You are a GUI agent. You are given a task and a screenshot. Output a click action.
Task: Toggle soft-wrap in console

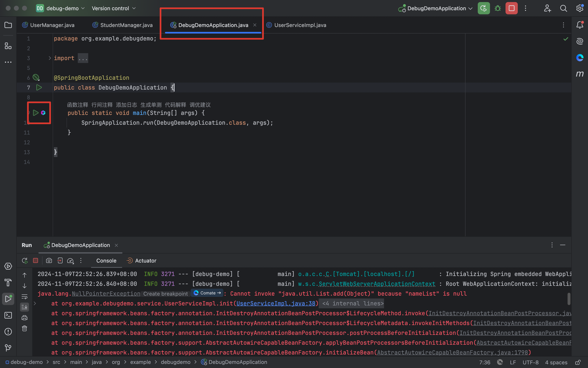[x=24, y=296]
